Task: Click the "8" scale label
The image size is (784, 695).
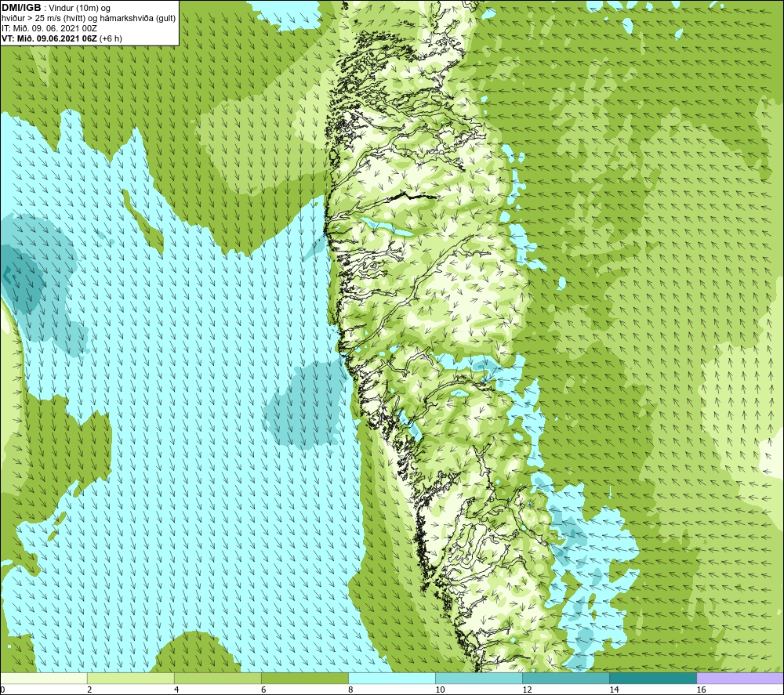Action: 350,690
